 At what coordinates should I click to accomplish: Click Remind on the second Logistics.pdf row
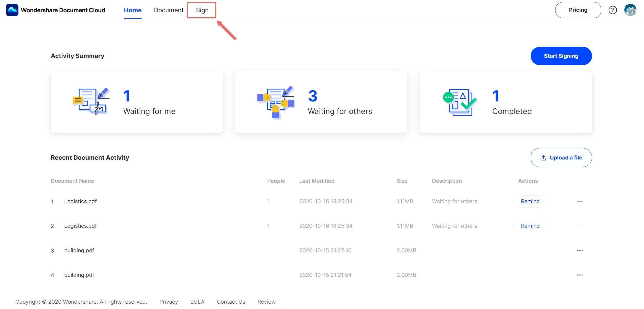530,226
